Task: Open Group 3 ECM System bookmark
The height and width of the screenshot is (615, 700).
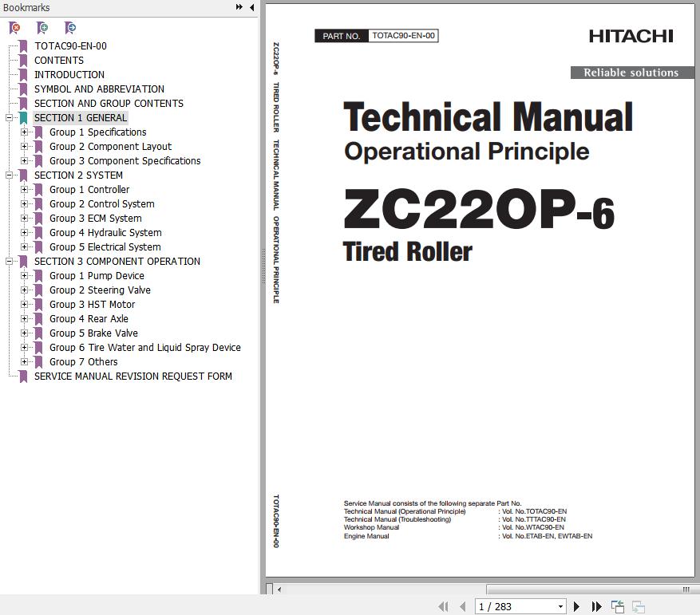Action: point(96,219)
